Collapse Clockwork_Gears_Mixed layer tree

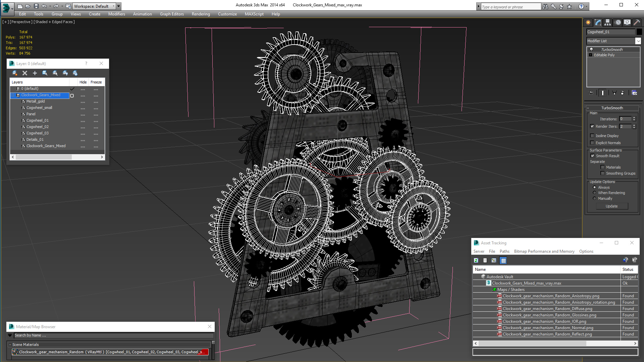[x=12, y=95]
